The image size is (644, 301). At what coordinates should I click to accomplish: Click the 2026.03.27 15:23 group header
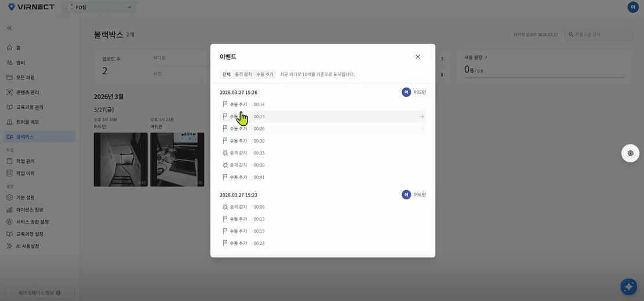pos(238,195)
